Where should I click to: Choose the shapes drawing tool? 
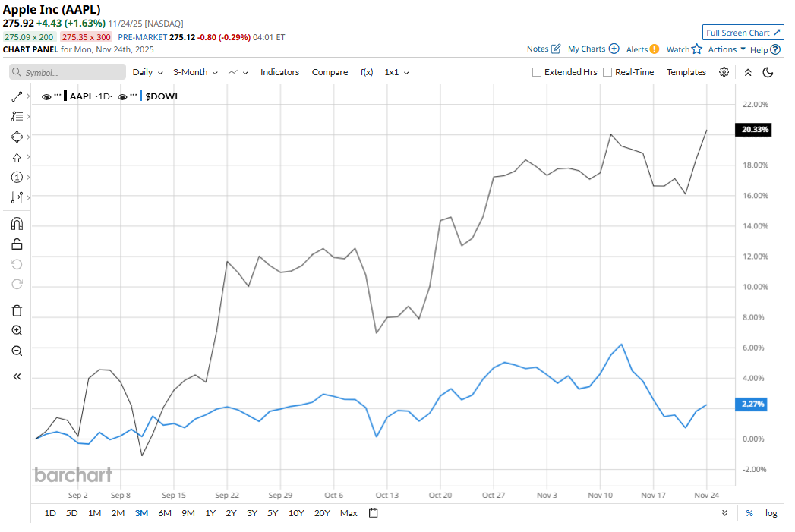17,137
